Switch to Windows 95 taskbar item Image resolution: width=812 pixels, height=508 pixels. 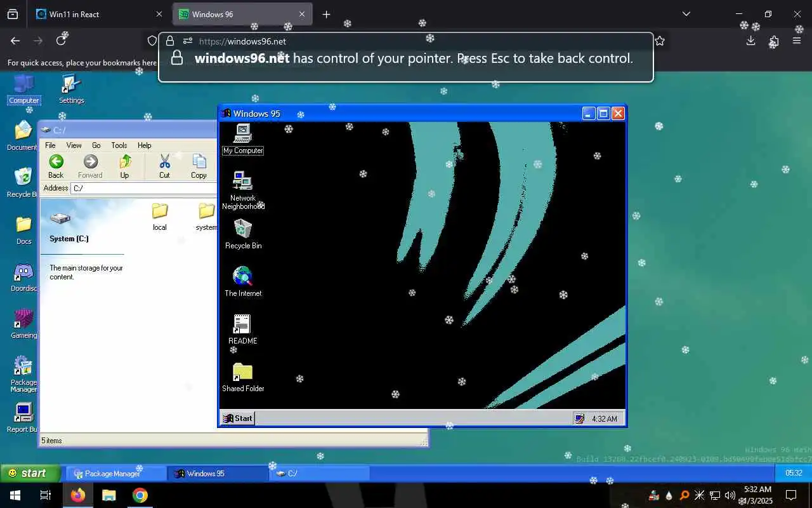tap(218, 473)
